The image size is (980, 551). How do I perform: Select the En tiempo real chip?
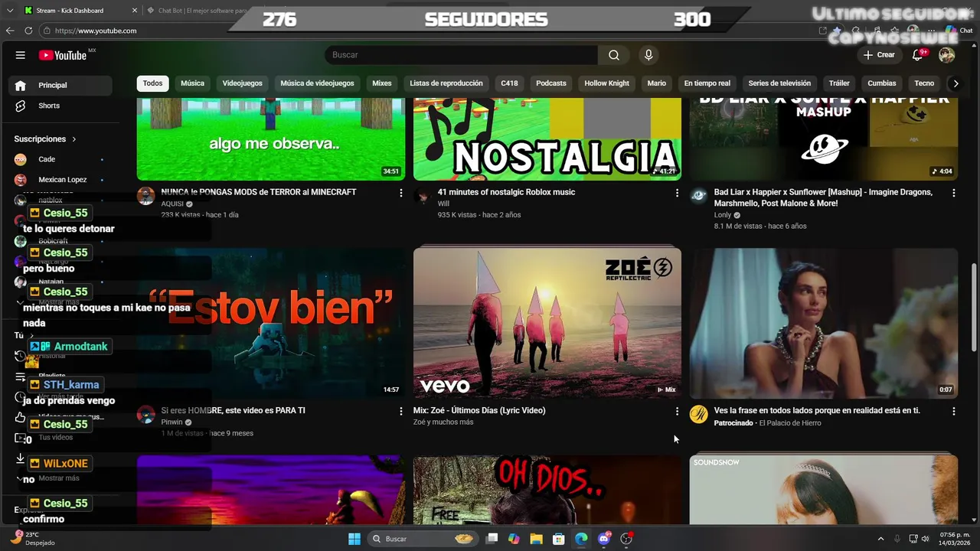(x=707, y=83)
